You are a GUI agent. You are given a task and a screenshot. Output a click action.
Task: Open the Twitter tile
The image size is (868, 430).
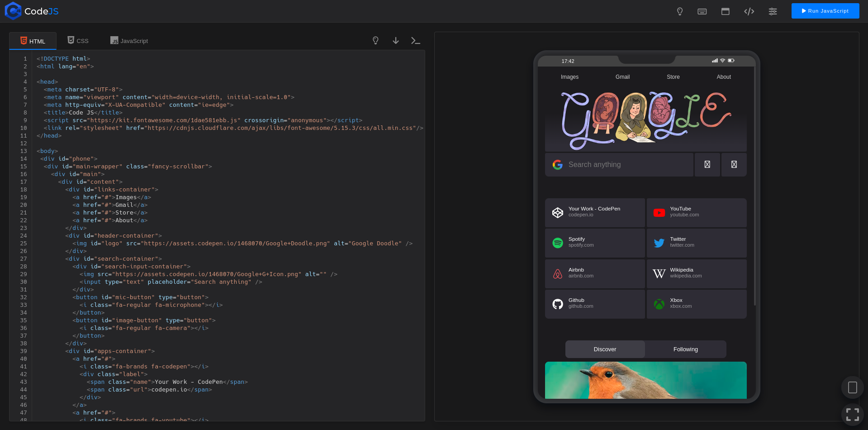click(697, 243)
